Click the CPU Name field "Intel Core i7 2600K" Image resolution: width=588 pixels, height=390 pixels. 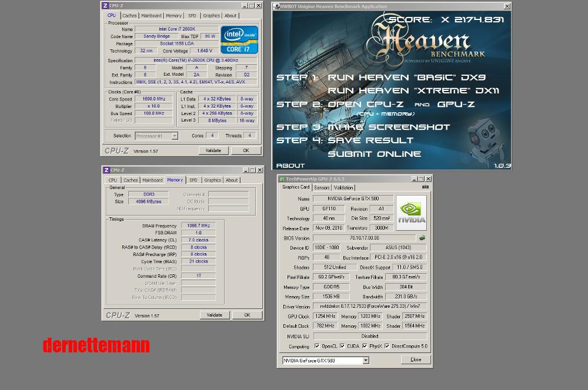point(176,29)
